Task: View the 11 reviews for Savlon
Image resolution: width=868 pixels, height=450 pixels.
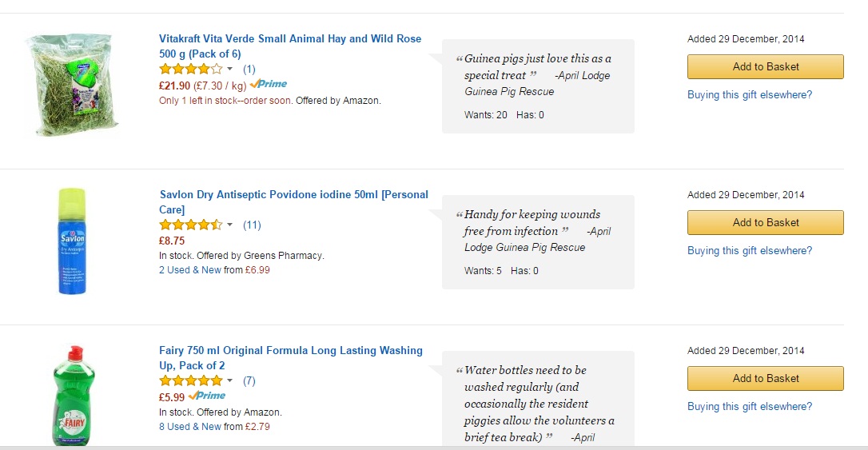Action: pos(252,225)
